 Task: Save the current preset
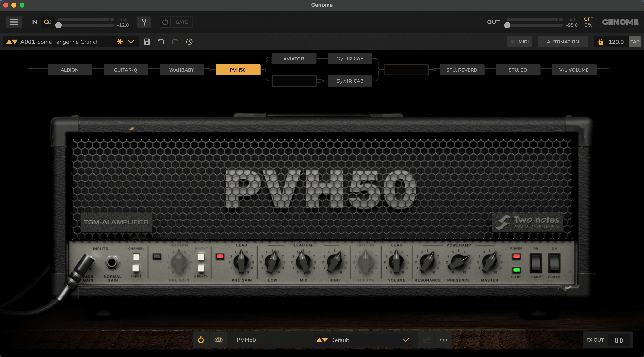147,42
